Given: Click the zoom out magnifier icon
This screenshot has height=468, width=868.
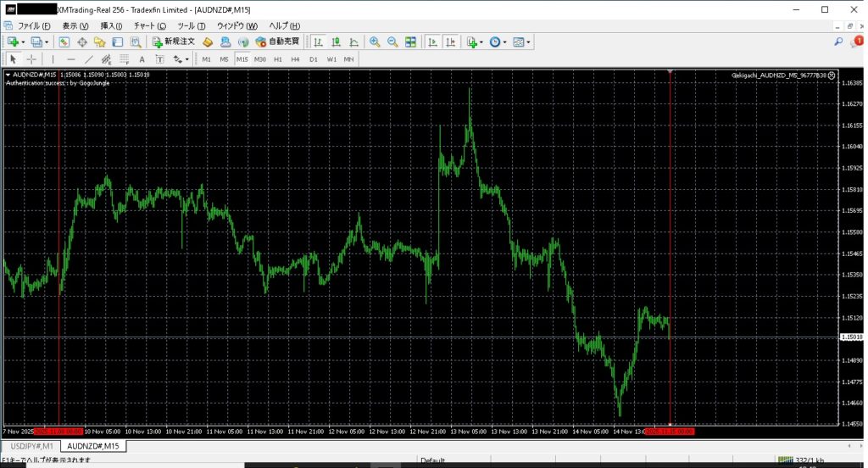Looking at the screenshot, I should pyautogui.click(x=392, y=42).
